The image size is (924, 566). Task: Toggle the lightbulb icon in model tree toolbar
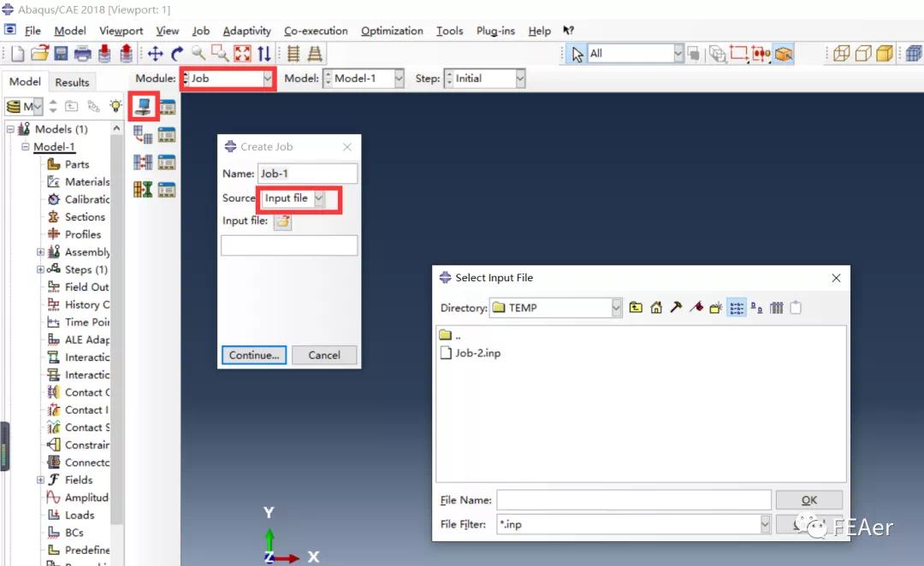pyautogui.click(x=115, y=106)
